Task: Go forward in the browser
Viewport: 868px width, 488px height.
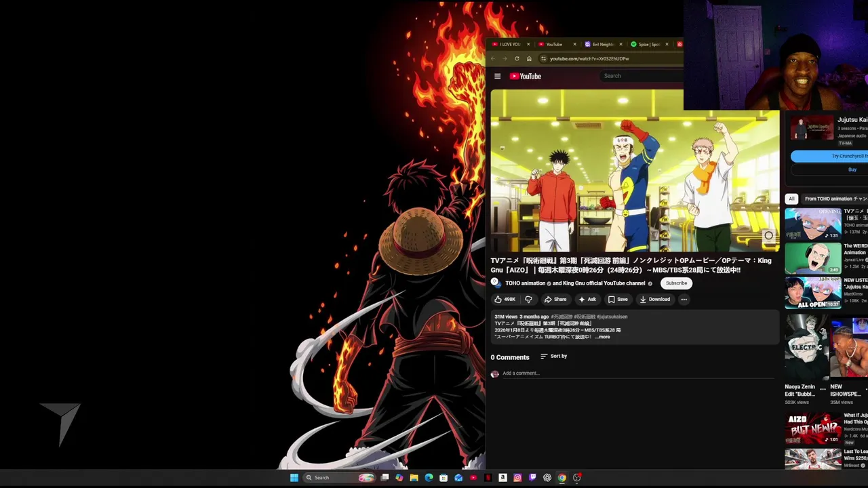Action: click(x=505, y=58)
